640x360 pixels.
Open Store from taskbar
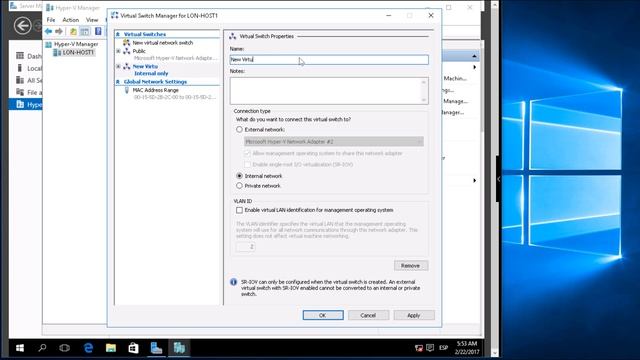click(x=133, y=348)
